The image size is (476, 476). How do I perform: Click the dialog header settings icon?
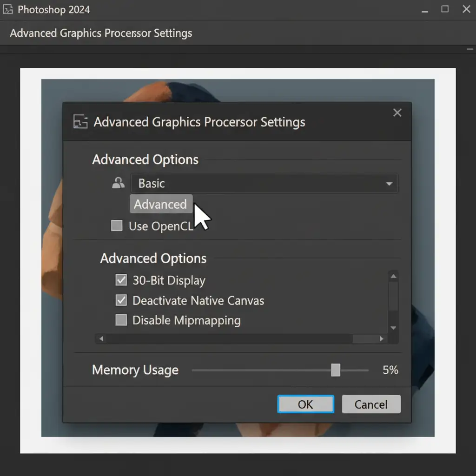80,122
